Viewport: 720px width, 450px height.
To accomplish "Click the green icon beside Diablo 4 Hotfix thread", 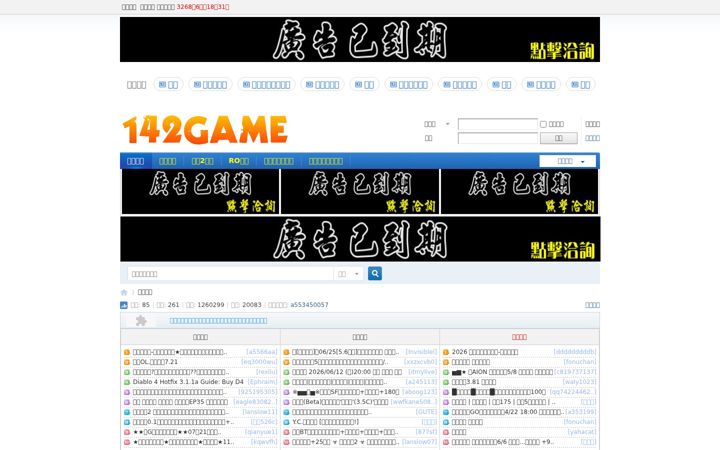I will [127, 382].
